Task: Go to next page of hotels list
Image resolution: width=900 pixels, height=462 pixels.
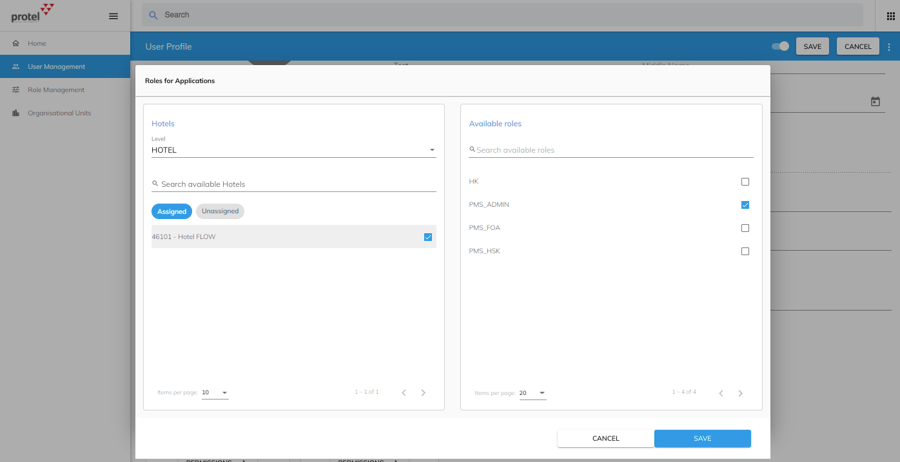Action: [423, 393]
